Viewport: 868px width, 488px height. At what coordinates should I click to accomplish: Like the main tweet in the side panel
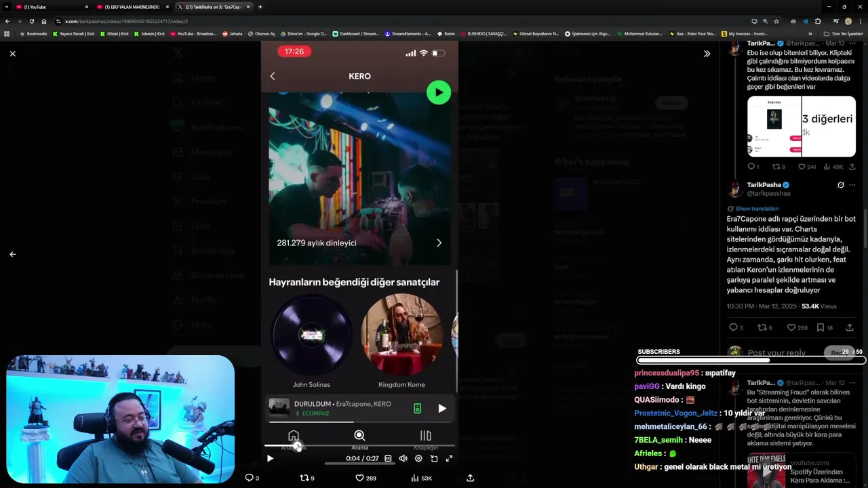tap(799, 327)
